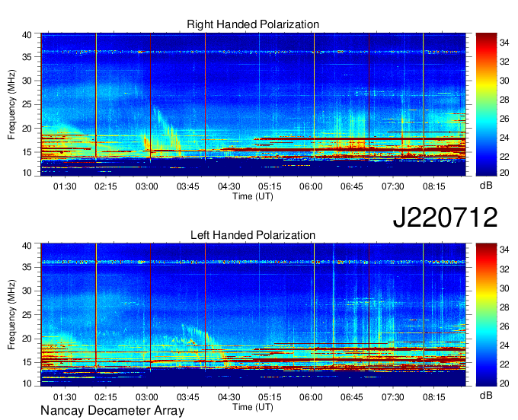The image size is (518, 420).
Task: Click the 30 dB tick on the upper colorbar
Action: tap(504, 81)
